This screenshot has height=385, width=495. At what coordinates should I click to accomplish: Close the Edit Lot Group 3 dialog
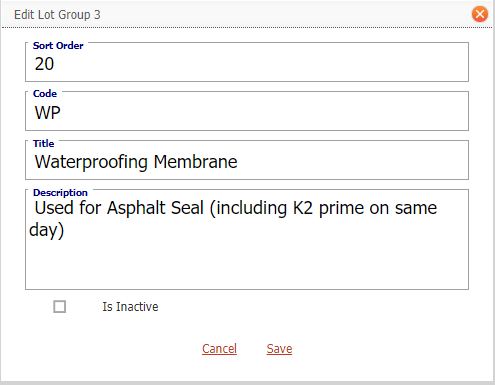point(480,14)
